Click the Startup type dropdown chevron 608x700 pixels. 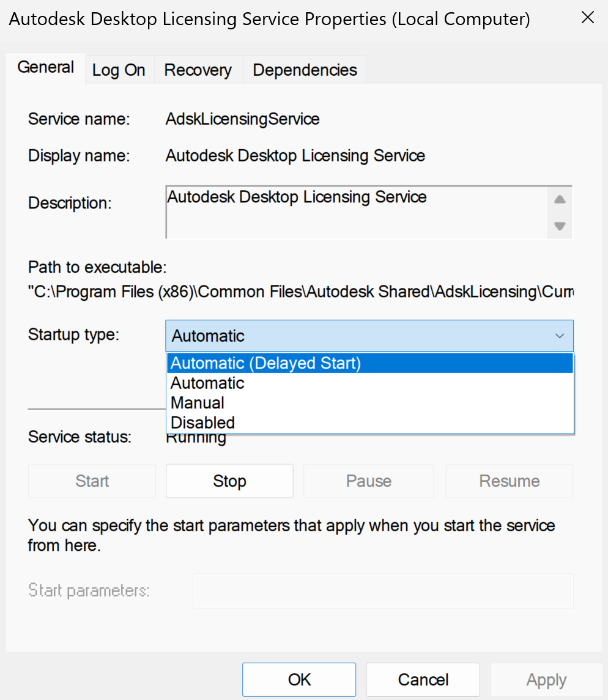(559, 336)
